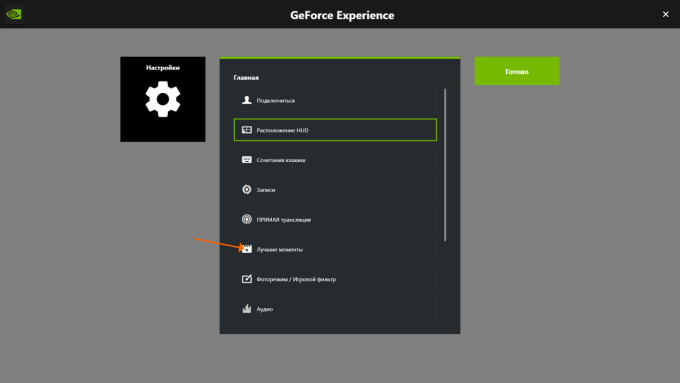Select the Записи menu item
Screen dimensions: 681x383
[x=335, y=190]
